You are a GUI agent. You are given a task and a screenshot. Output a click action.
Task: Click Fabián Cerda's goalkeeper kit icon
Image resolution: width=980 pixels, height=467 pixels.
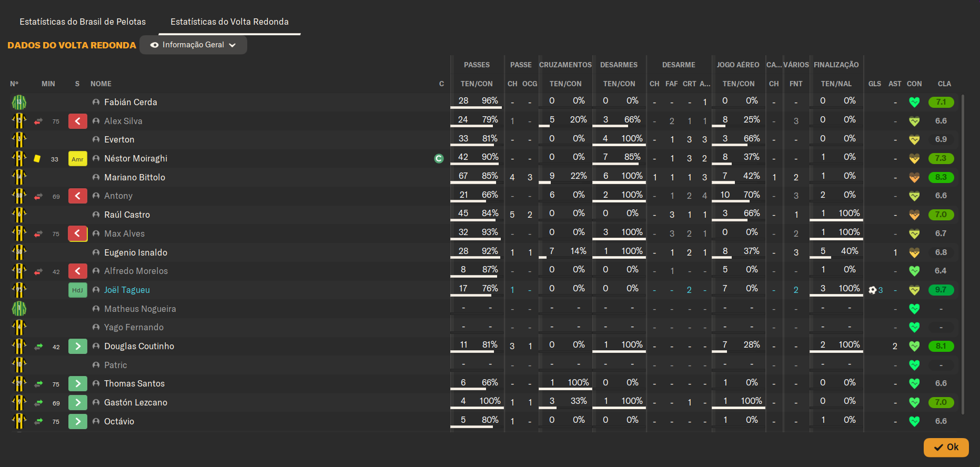pyautogui.click(x=19, y=102)
